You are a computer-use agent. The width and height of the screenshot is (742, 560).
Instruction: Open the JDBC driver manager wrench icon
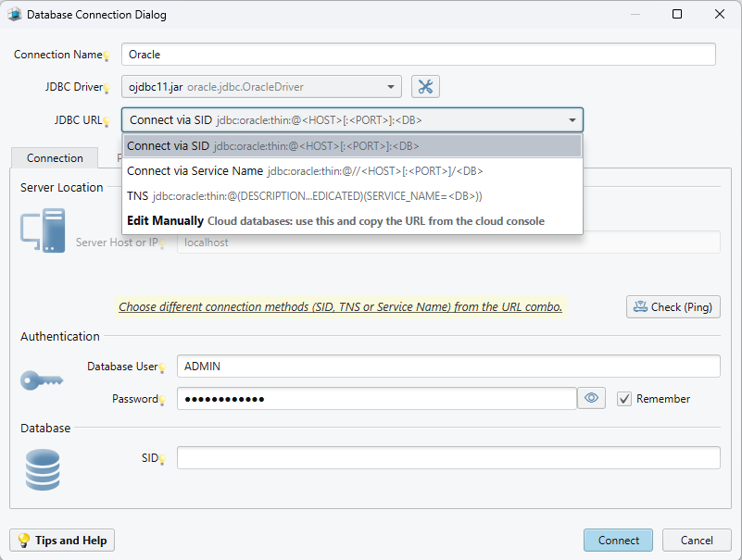tap(425, 87)
